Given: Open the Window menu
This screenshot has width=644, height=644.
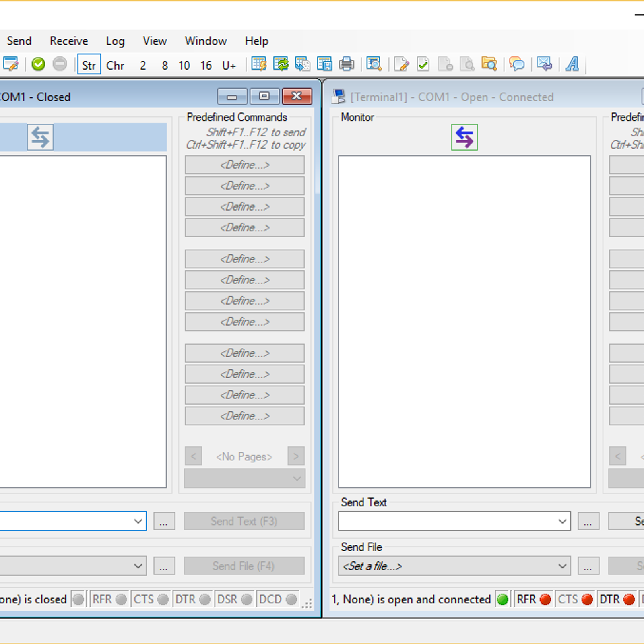Looking at the screenshot, I should (205, 41).
